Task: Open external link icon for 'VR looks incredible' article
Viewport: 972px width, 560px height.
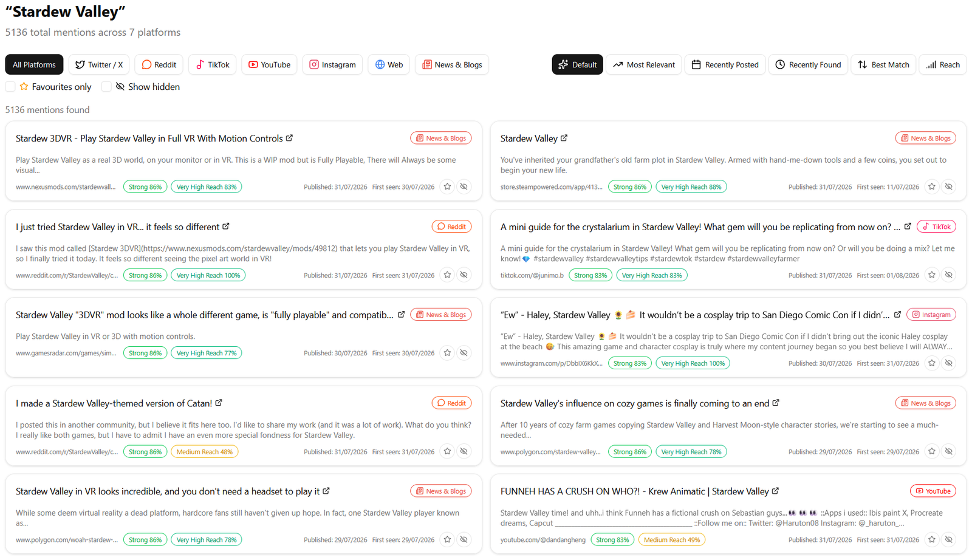Action: (326, 491)
